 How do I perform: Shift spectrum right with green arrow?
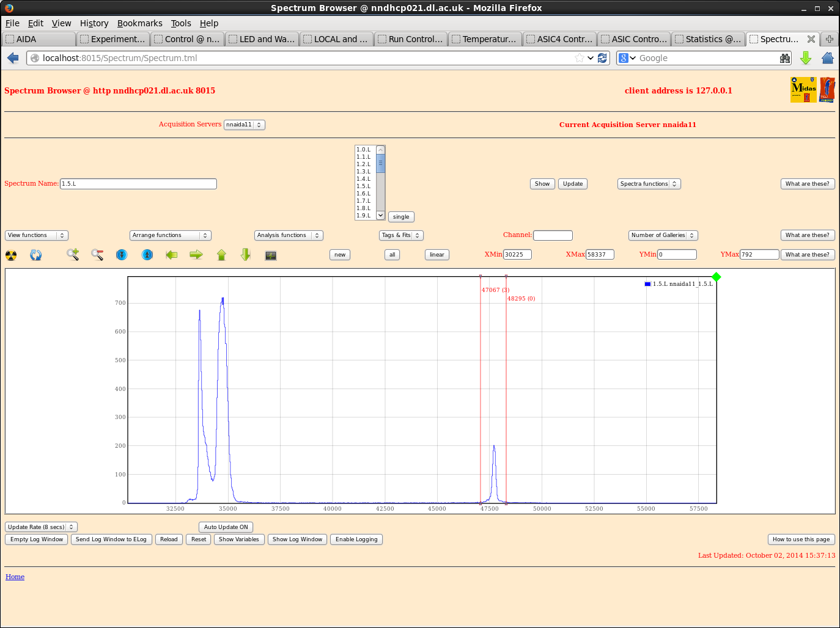pyautogui.click(x=196, y=255)
